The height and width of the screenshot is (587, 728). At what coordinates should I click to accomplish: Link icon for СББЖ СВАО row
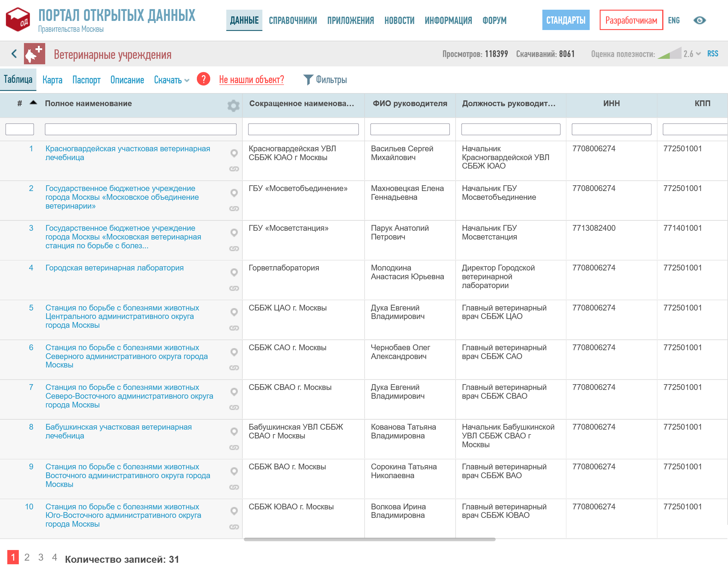(234, 407)
